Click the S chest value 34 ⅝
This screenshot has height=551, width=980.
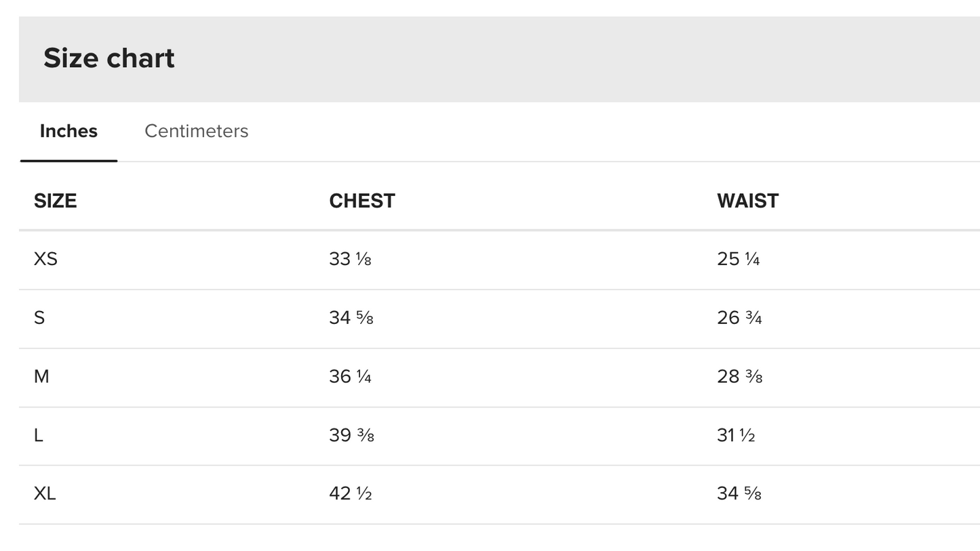coord(351,318)
